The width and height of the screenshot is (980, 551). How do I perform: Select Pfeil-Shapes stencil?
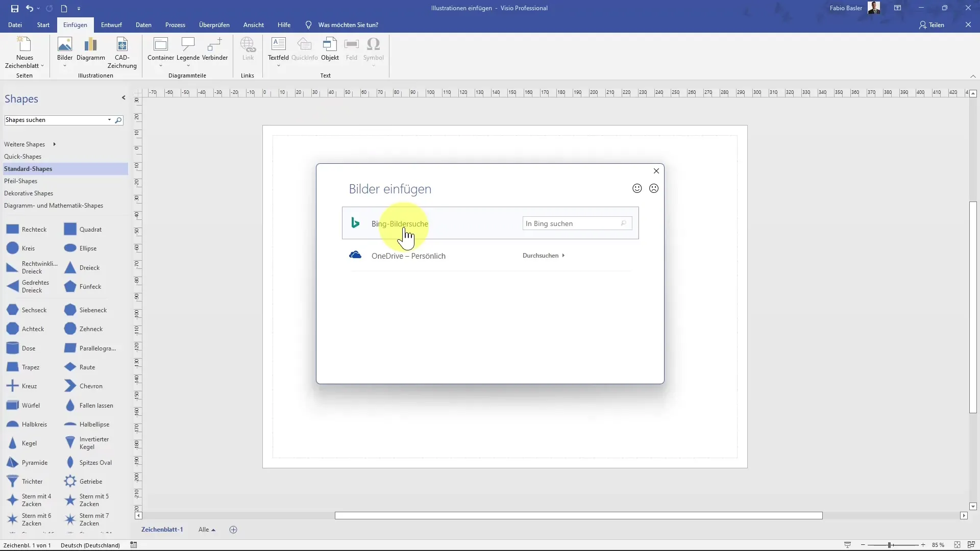tap(21, 181)
